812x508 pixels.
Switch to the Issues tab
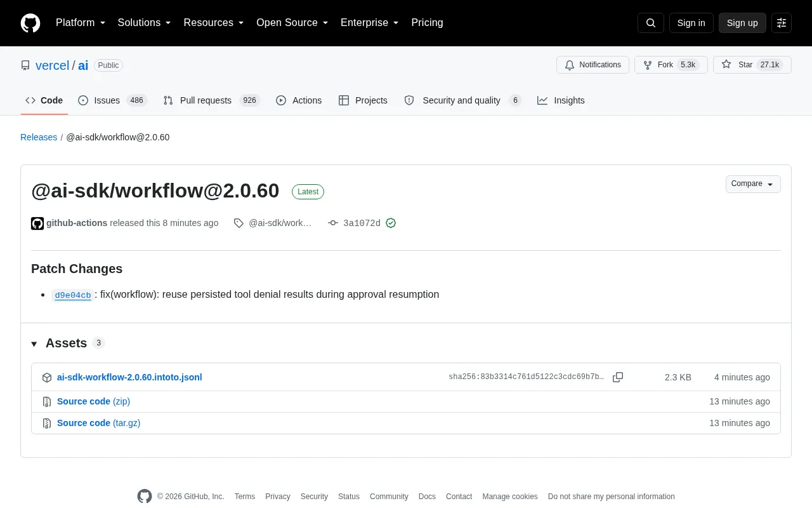[x=112, y=100]
